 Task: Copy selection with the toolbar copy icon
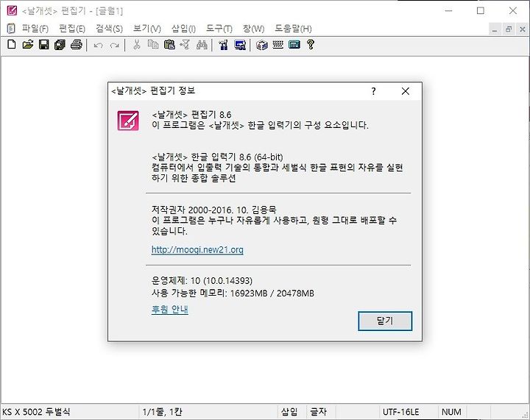point(153,45)
